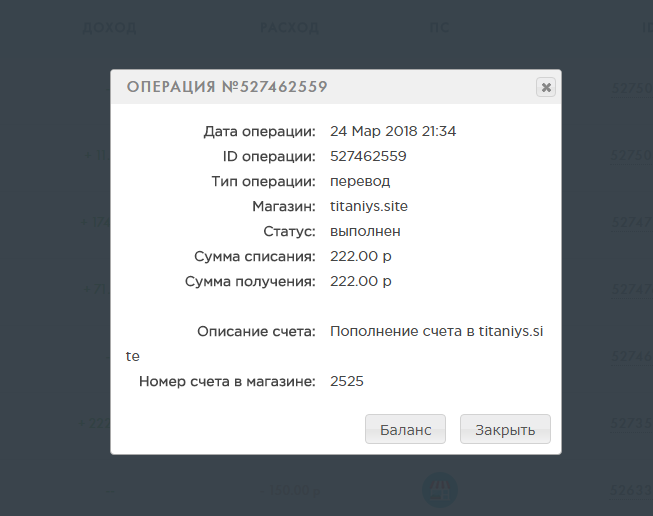Screen dimensions: 653x516
Task: Click the Сумма получения amount 222.00 р
Action: pos(361,281)
